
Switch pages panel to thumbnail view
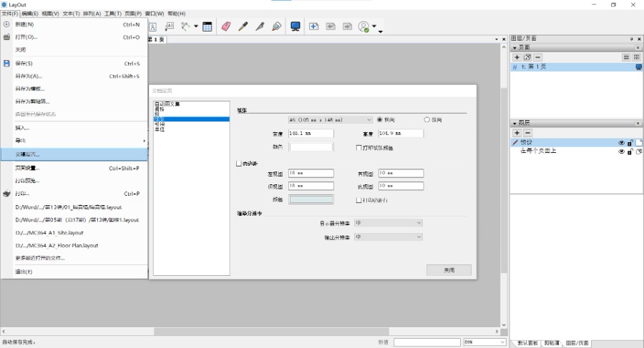tap(637, 57)
